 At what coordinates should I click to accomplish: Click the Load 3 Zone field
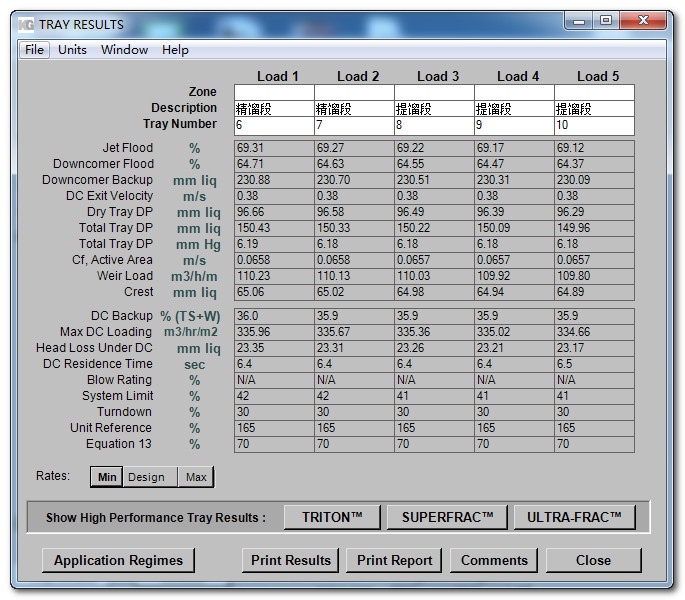(434, 93)
